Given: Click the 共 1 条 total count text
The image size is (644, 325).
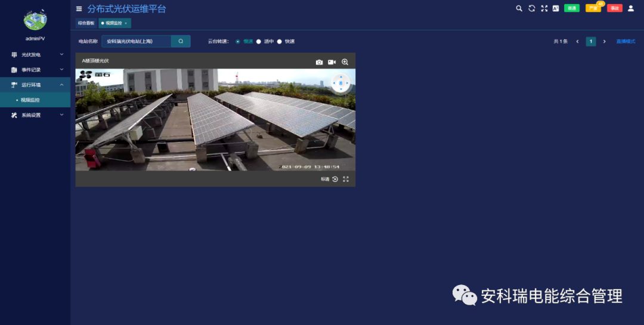Looking at the screenshot, I should coord(561,42).
